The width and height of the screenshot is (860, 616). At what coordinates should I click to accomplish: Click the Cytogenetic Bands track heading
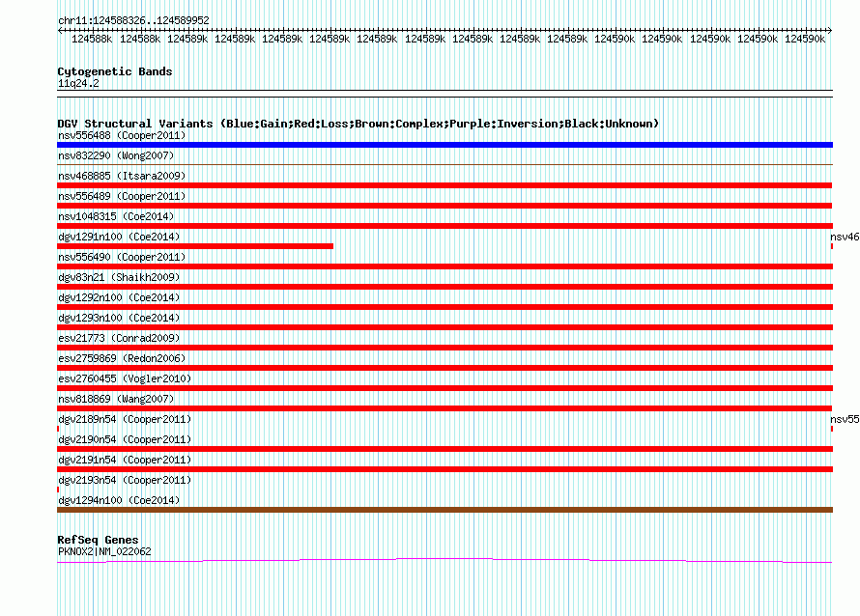pos(115,71)
